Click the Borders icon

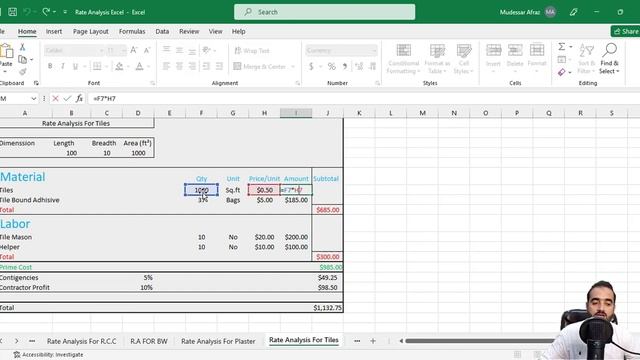(97, 66)
